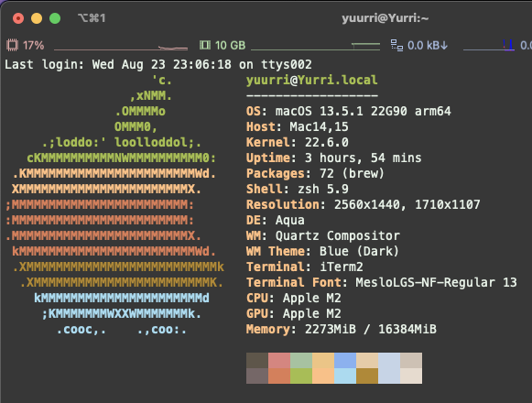Select the golden brown color block
532x403 pixels.
pyautogui.click(x=367, y=376)
